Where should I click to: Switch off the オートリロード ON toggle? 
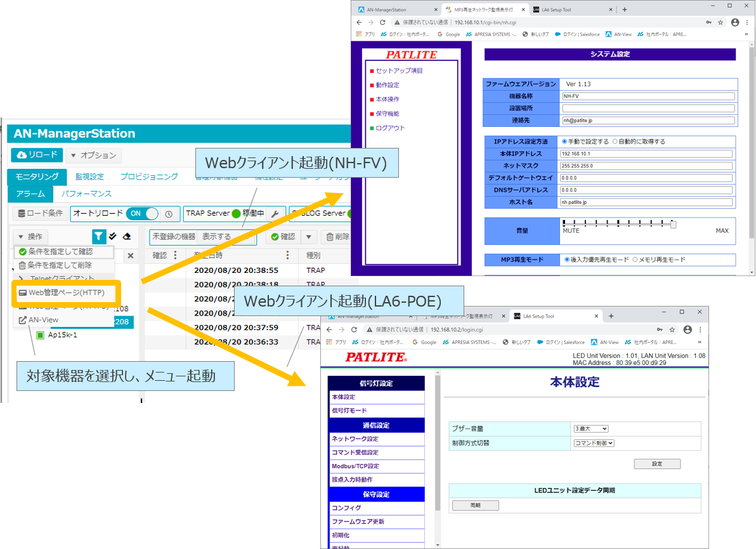pyautogui.click(x=143, y=213)
